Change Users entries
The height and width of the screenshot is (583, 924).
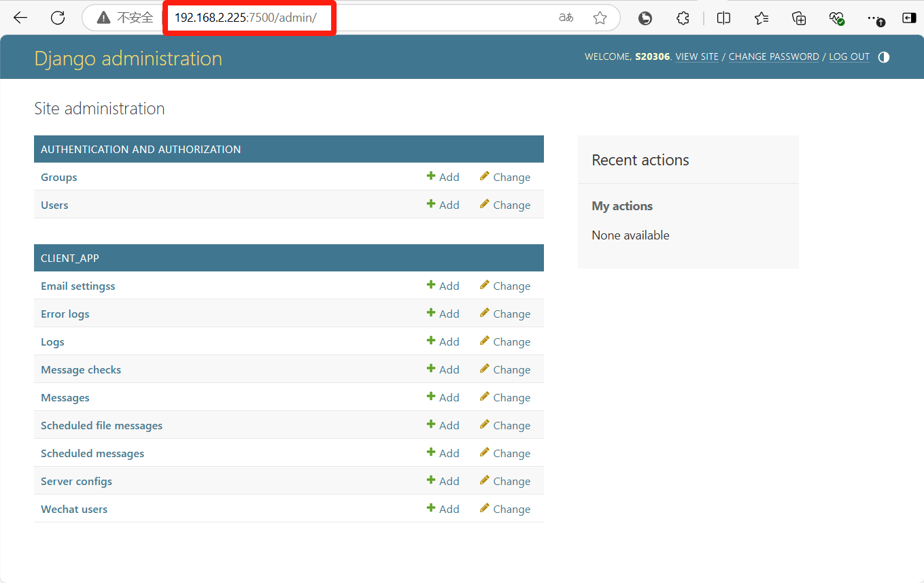pyautogui.click(x=504, y=205)
